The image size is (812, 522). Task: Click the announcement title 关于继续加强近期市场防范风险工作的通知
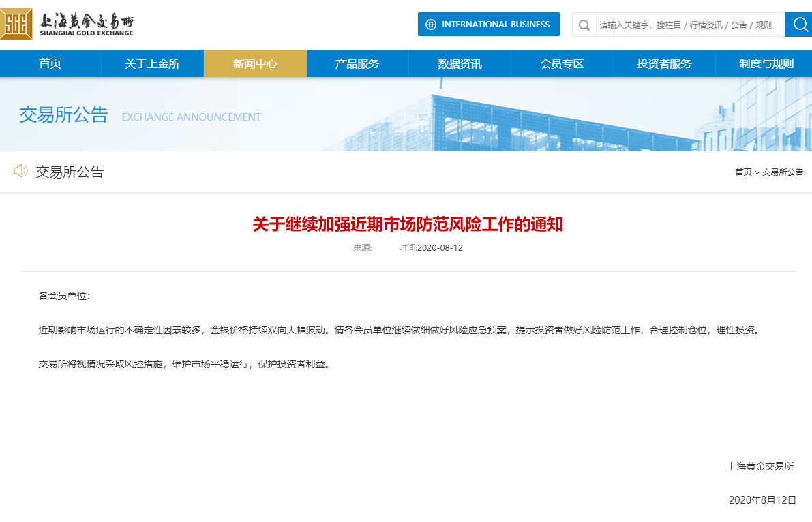[x=406, y=224]
